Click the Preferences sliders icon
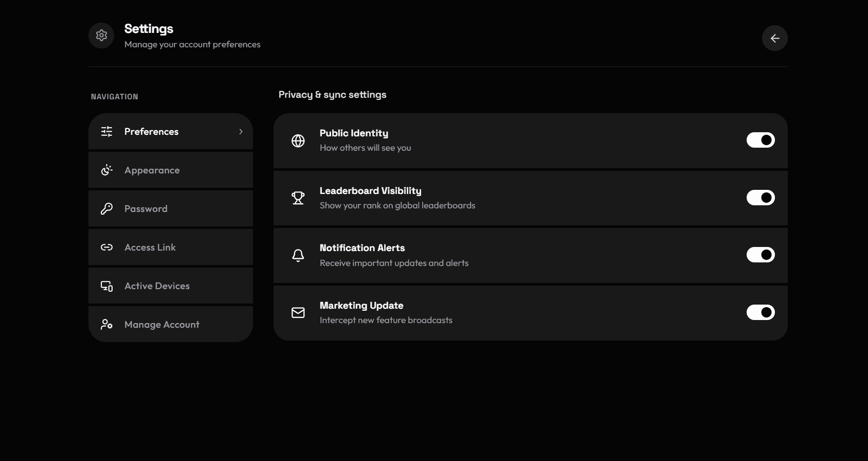Image resolution: width=868 pixels, height=461 pixels. [x=106, y=132]
